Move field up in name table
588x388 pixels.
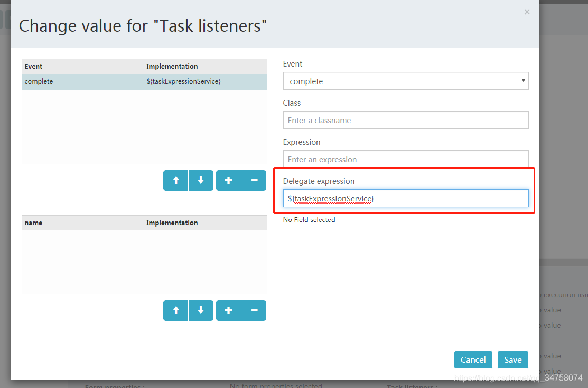click(175, 310)
